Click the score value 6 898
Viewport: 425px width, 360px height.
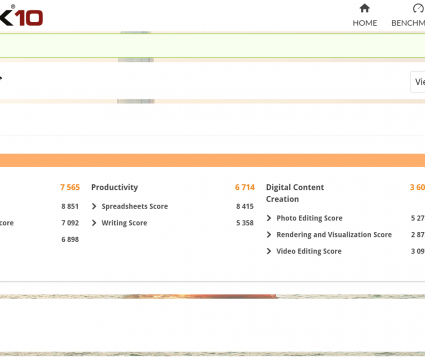click(x=70, y=239)
